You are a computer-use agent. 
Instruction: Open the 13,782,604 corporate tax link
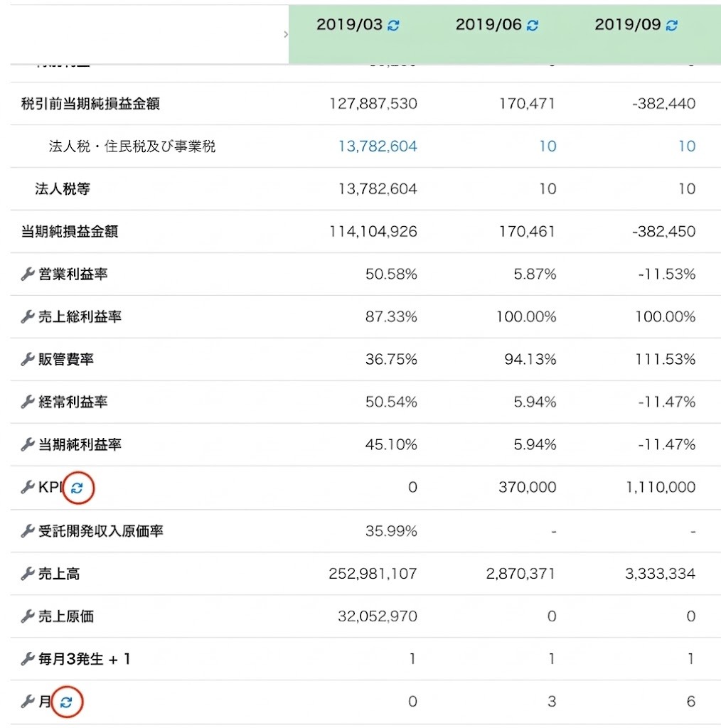[x=378, y=146]
